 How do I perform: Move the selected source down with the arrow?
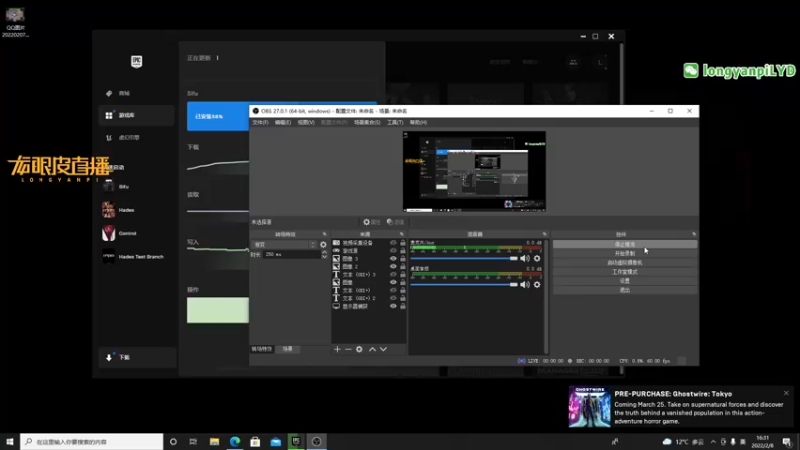click(x=383, y=349)
